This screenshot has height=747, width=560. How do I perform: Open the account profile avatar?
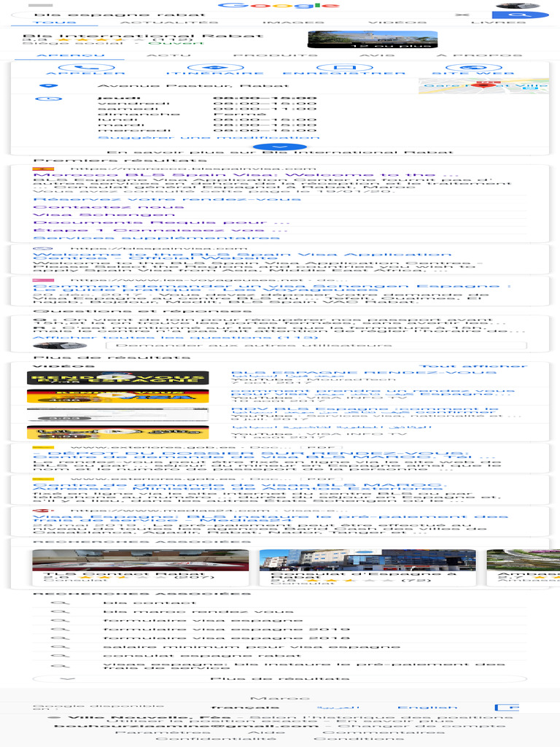pos(518,5)
